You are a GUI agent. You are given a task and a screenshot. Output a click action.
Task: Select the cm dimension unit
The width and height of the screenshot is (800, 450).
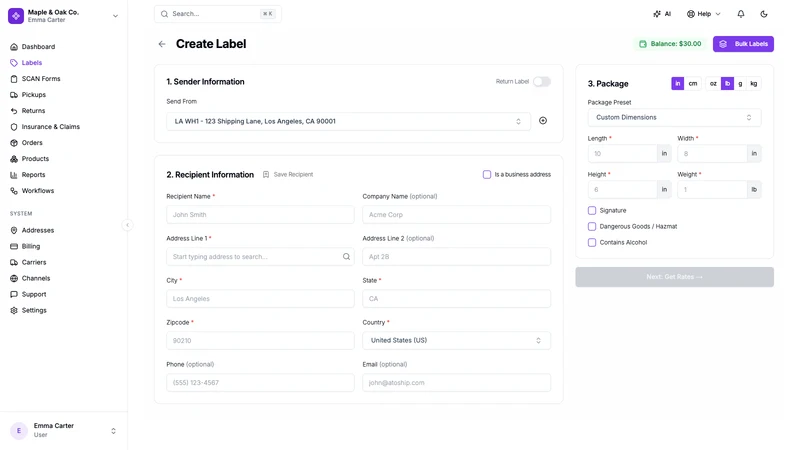click(x=693, y=84)
